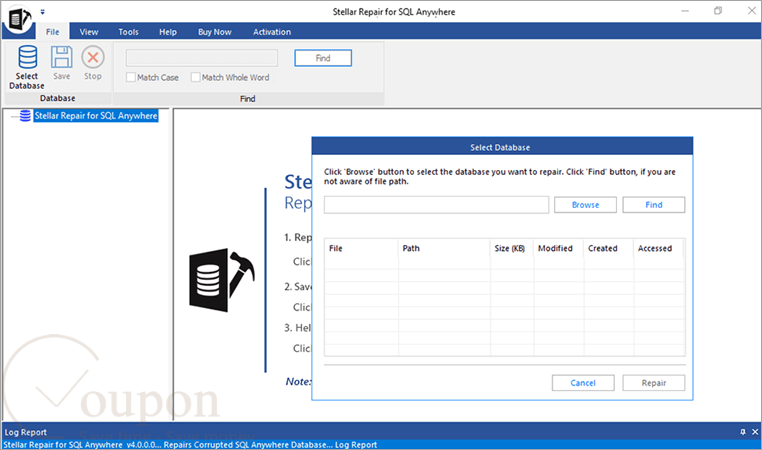The height and width of the screenshot is (450, 762).
Task: Click database icon beside the tree root node
Action: point(25,116)
